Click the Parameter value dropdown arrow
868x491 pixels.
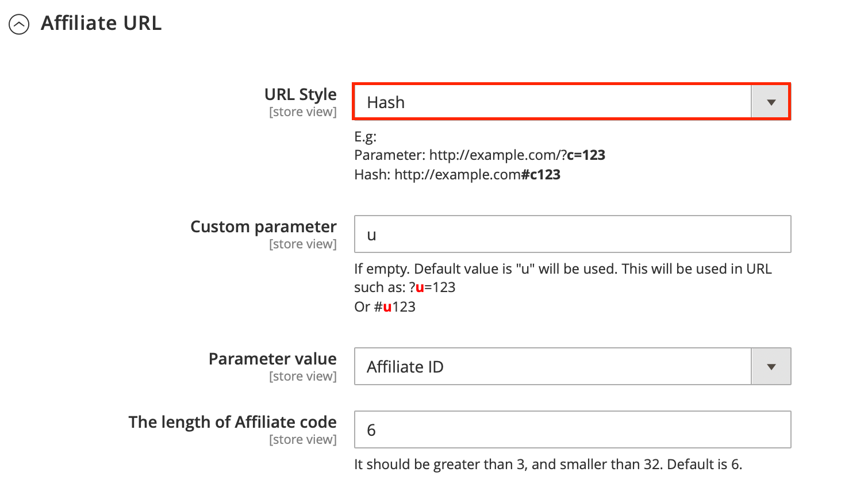pyautogui.click(x=770, y=366)
